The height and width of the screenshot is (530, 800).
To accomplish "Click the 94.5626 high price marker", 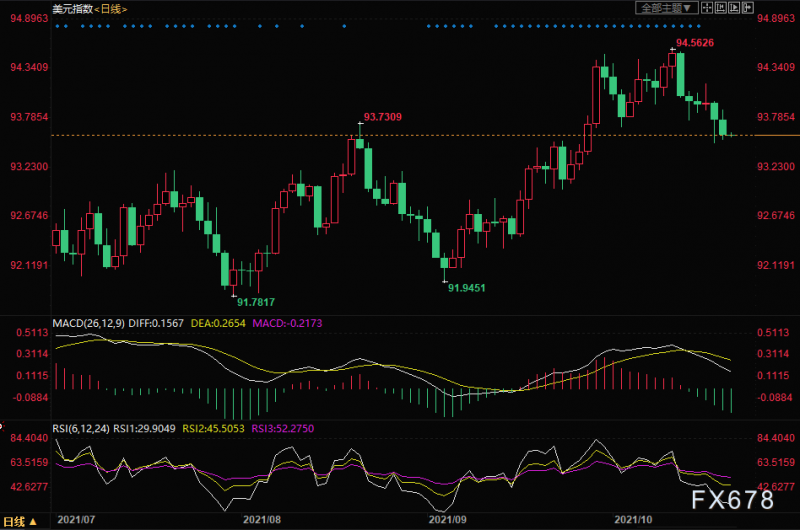I will [695, 42].
